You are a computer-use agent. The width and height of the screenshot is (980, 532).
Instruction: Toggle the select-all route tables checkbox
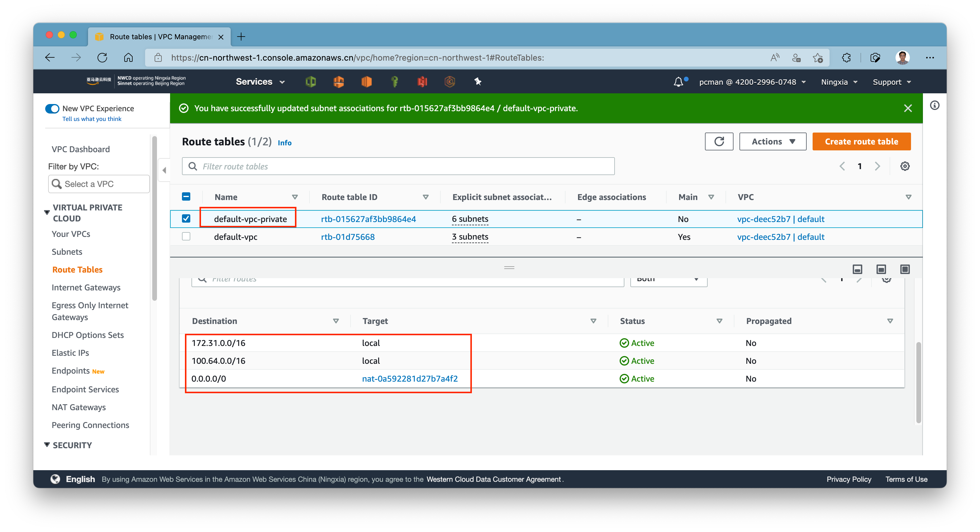point(186,196)
